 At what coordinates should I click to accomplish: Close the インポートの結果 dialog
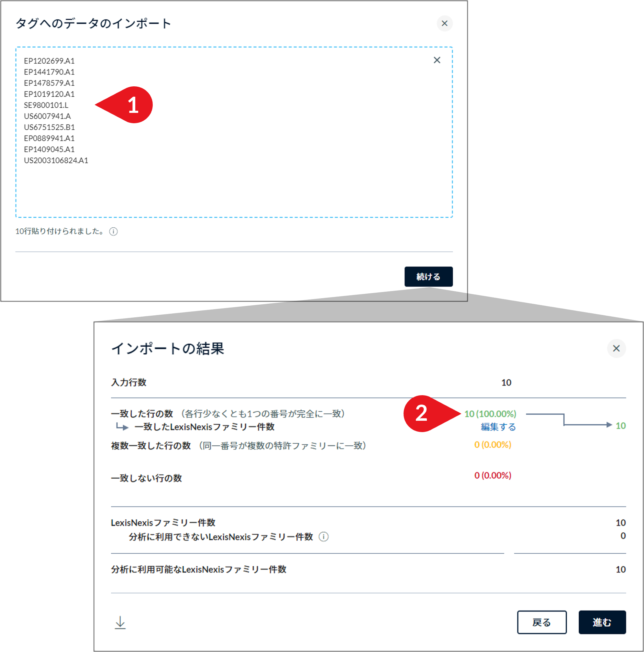tap(616, 349)
